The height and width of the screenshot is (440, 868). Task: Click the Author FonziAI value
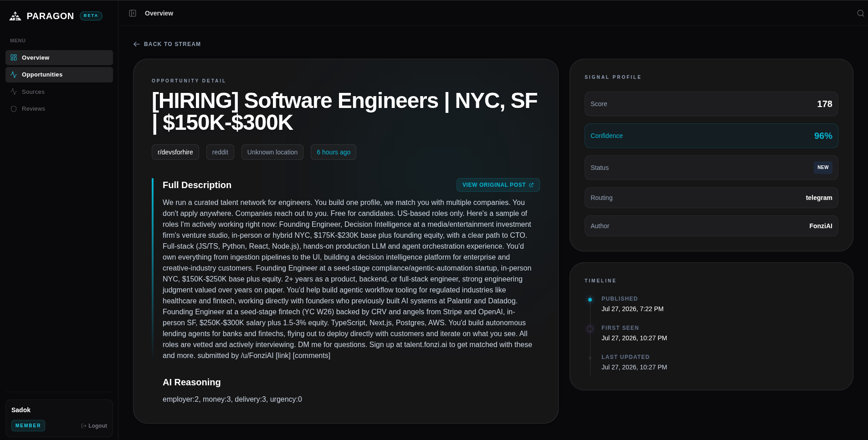[x=821, y=226]
